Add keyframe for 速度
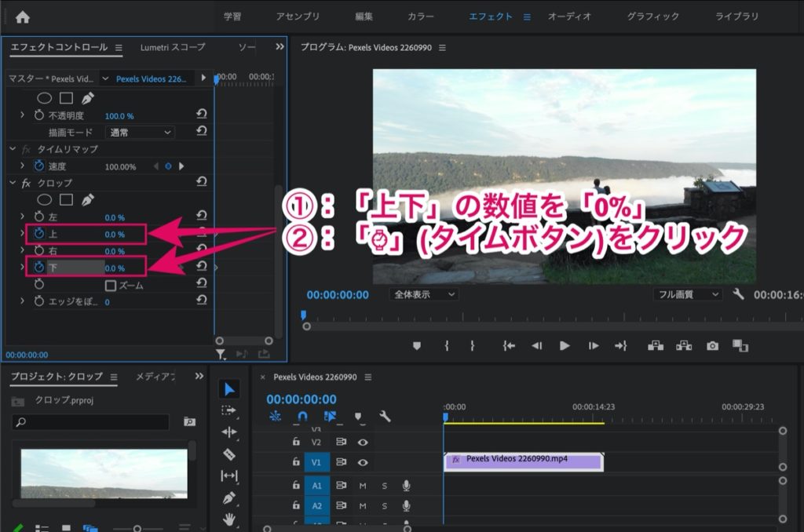Image resolution: width=804 pixels, height=532 pixels. tap(168, 166)
